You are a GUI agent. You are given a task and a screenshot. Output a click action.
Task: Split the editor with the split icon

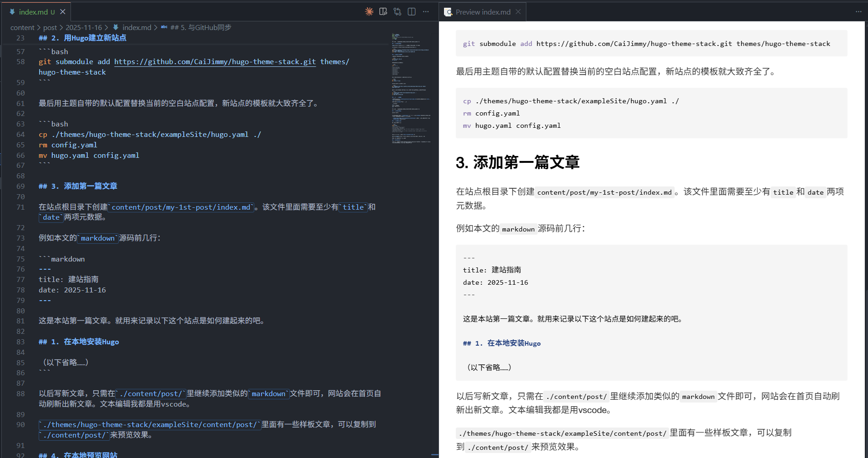tap(411, 11)
